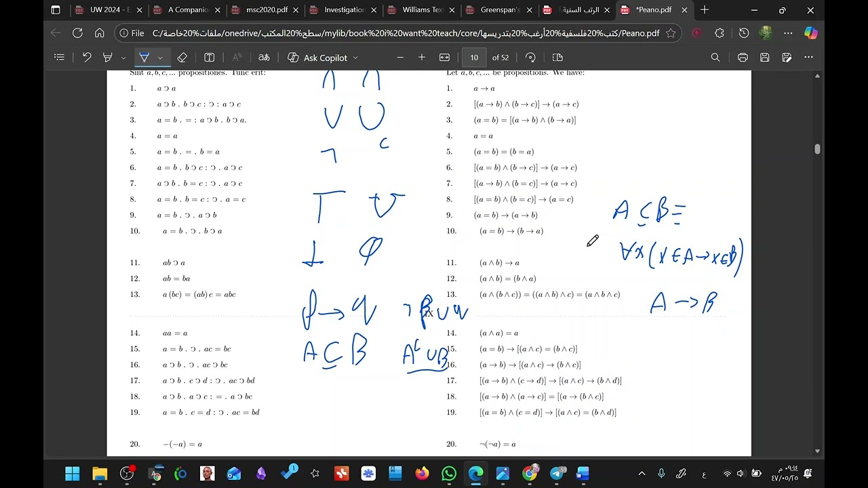Switch to the Investigation tab
The image size is (868, 488).
tap(344, 10)
